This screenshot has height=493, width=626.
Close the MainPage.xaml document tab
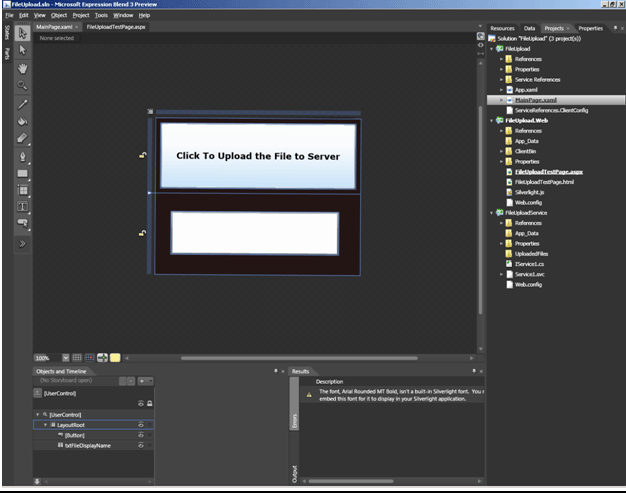tap(77, 27)
